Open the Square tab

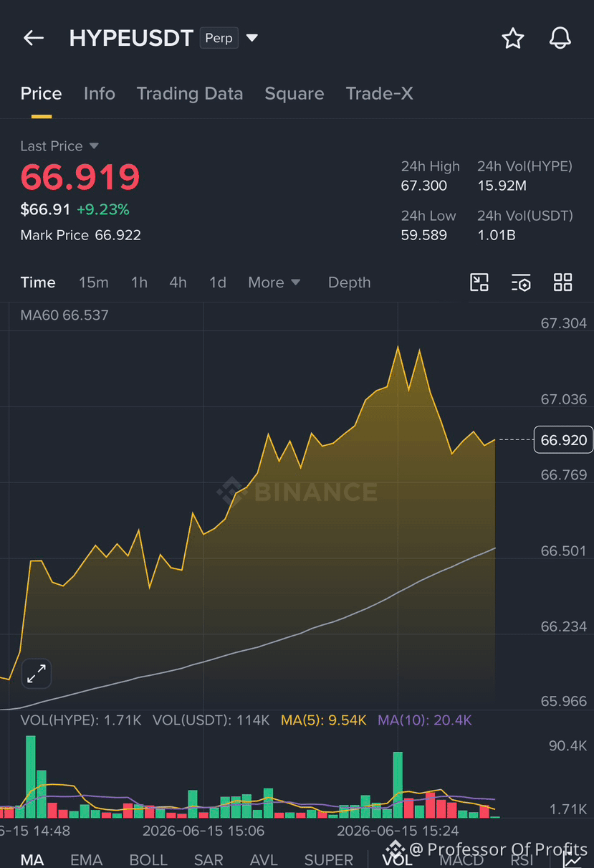tap(294, 94)
